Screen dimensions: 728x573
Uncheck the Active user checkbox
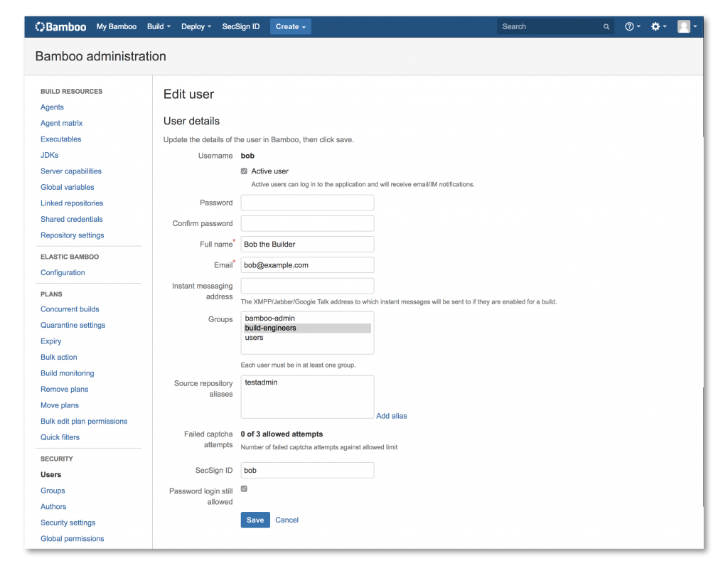[244, 171]
